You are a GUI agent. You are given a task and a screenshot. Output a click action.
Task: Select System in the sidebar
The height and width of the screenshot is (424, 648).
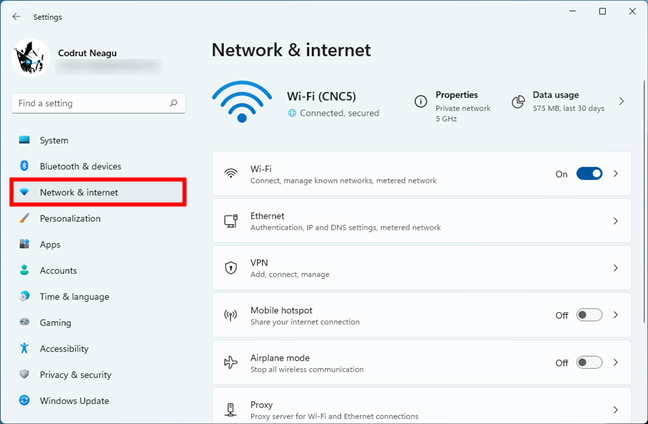(x=98, y=140)
